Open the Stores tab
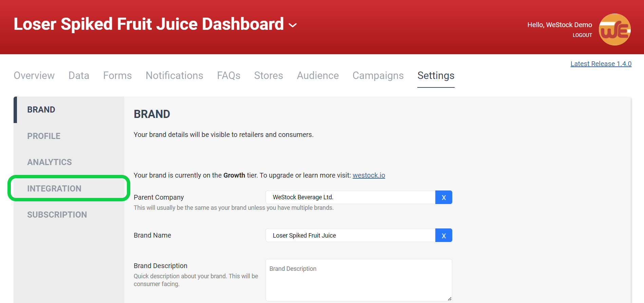Viewport: 644px width, 303px height. [268, 75]
